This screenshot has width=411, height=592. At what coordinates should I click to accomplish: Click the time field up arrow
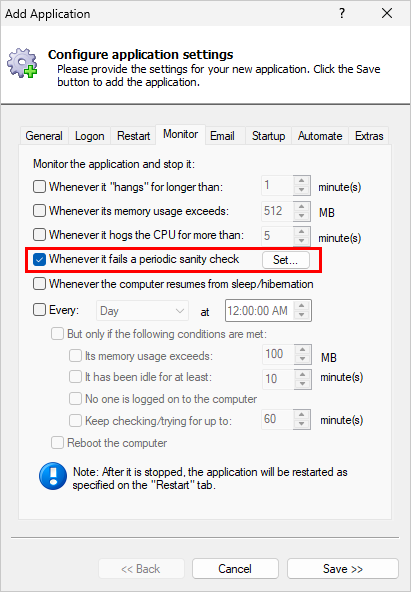pyautogui.click(x=302, y=306)
